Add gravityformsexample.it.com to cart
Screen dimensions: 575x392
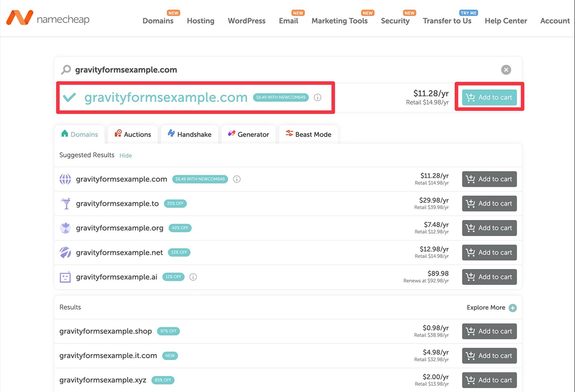(489, 355)
